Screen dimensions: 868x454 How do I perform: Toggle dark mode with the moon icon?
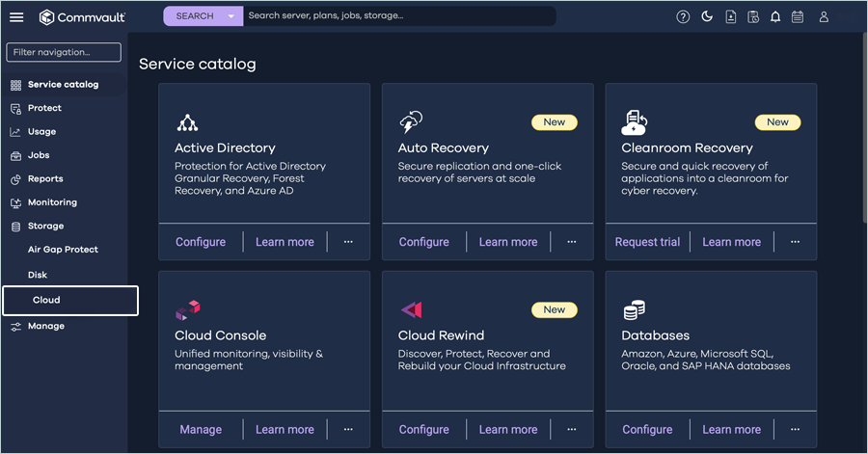tap(706, 16)
